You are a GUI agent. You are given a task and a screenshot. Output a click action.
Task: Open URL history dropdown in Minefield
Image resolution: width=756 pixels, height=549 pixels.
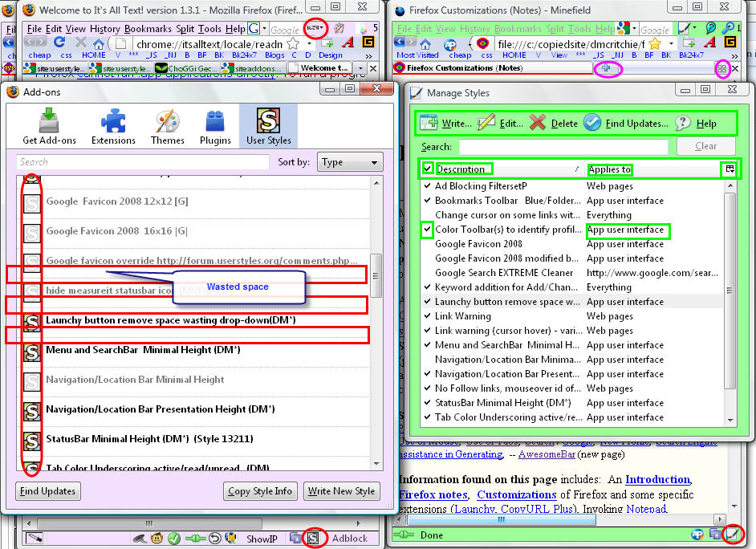pyautogui.click(x=671, y=44)
